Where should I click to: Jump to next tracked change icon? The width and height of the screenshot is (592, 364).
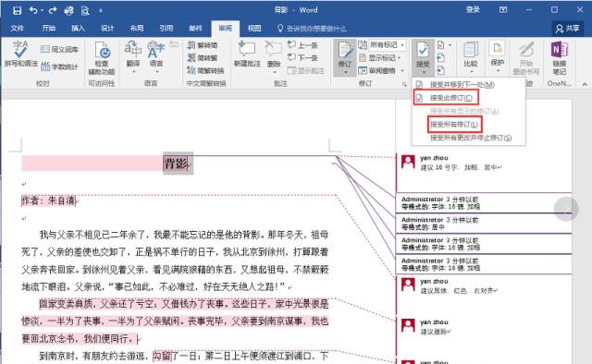440,70
